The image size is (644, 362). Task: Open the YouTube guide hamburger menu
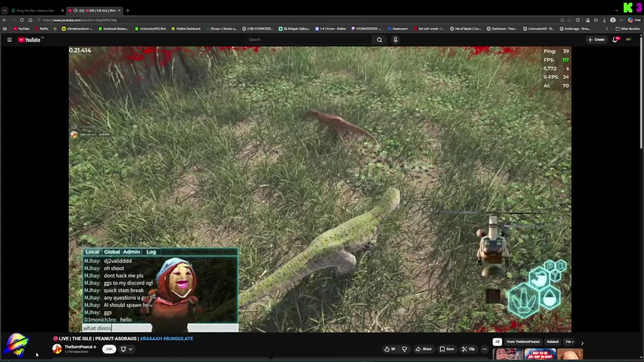pyautogui.click(x=9, y=40)
